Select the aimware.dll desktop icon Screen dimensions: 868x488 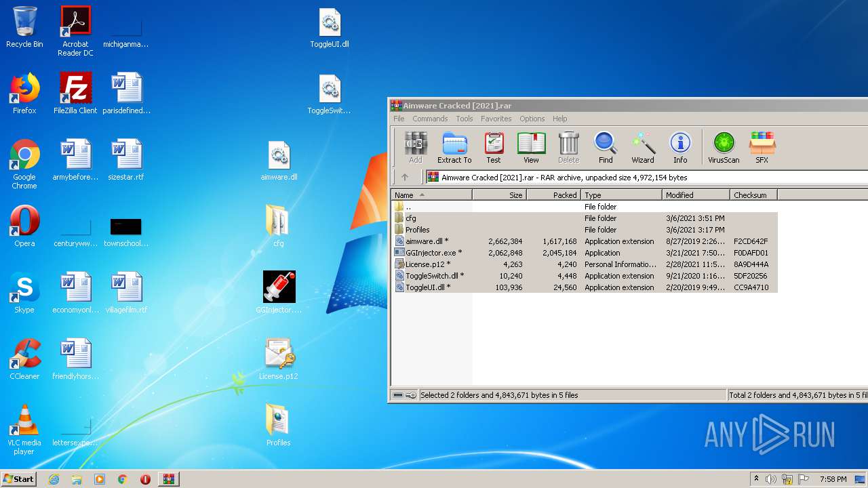coord(279,161)
